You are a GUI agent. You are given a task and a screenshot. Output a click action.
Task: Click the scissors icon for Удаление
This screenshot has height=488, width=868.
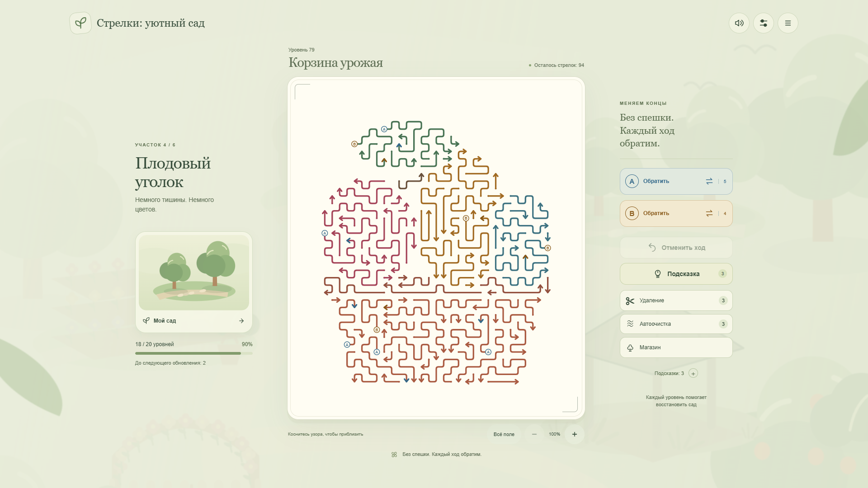pyautogui.click(x=630, y=300)
